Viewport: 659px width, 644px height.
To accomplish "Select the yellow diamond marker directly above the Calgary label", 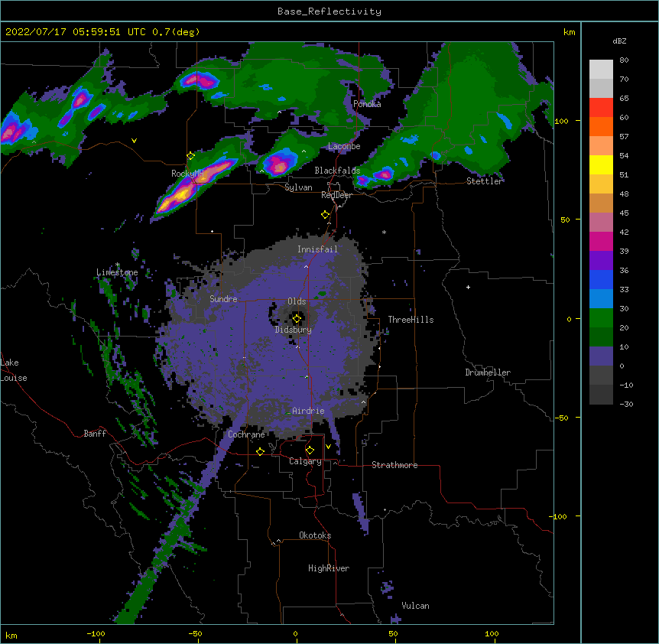I will (x=310, y=450).
